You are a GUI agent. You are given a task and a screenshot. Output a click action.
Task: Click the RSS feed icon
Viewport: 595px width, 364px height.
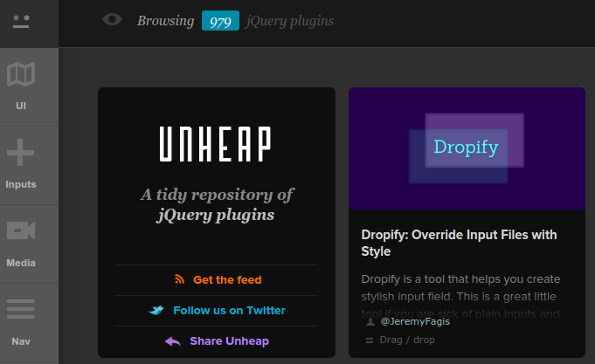(179, 279)
